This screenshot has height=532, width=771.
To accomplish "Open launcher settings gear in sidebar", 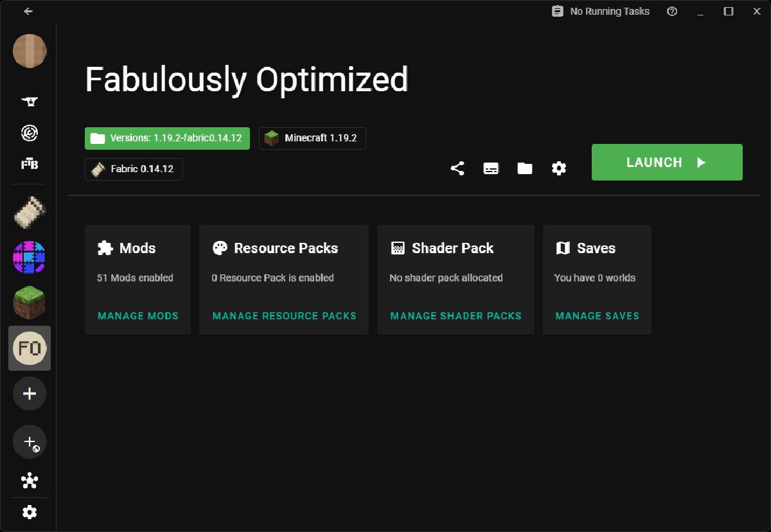I will tap(30, 512).
